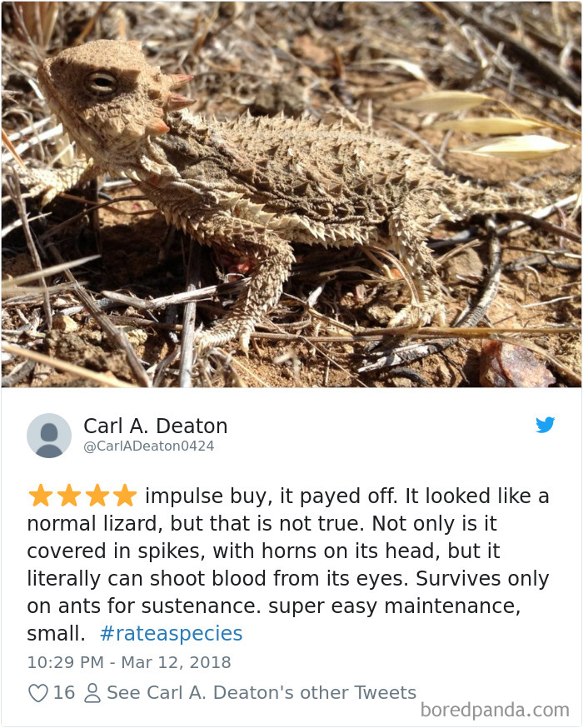Screen dimensions: 583x728
Task: Click the Twitter bird logo
Action: coord(546,425)
